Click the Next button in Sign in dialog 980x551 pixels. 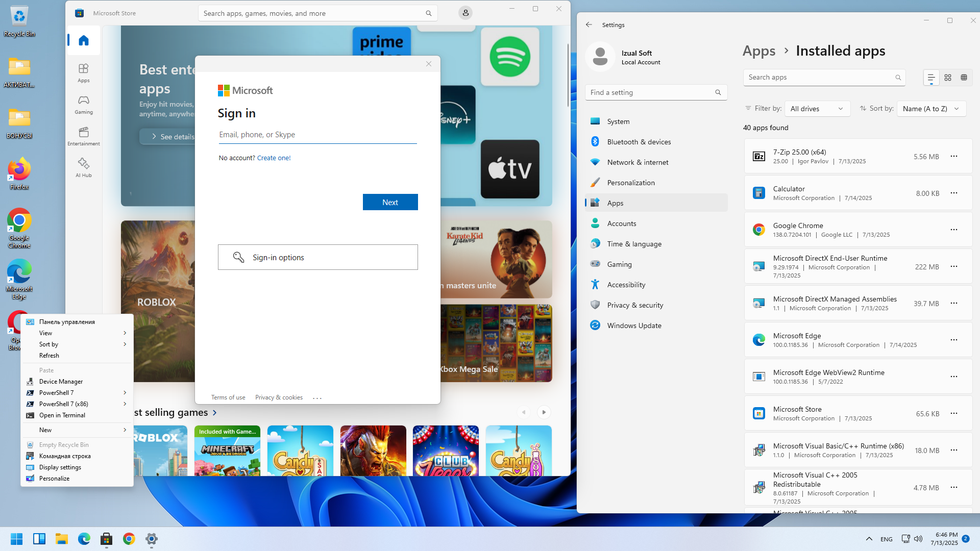point(390,202)
